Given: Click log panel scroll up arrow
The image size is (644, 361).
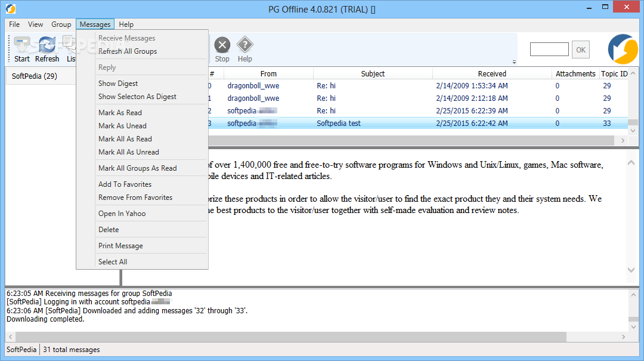Looking at the screenshot, I should tap(633, 295).
